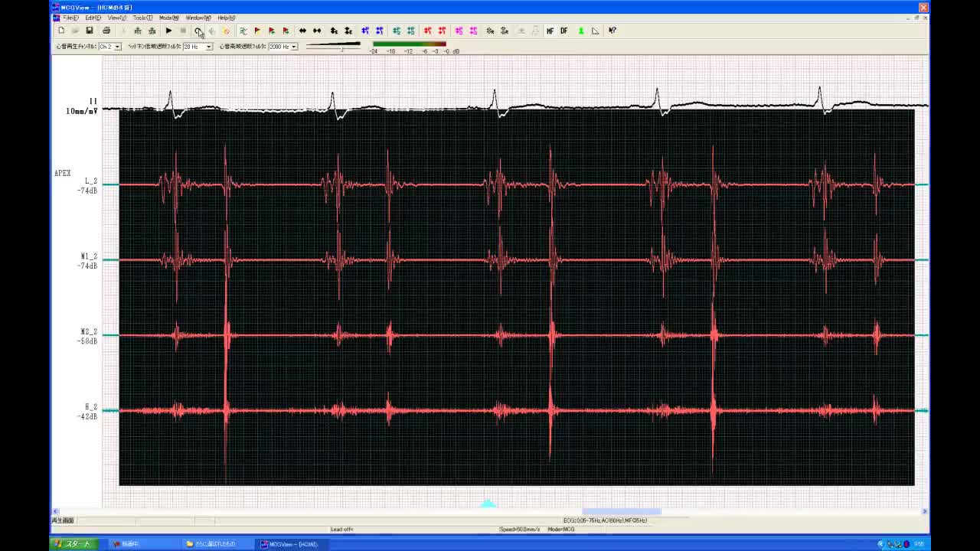Click the yellow flag marker icon
Viewport: 980px width, 551px height.
[257, 31]
